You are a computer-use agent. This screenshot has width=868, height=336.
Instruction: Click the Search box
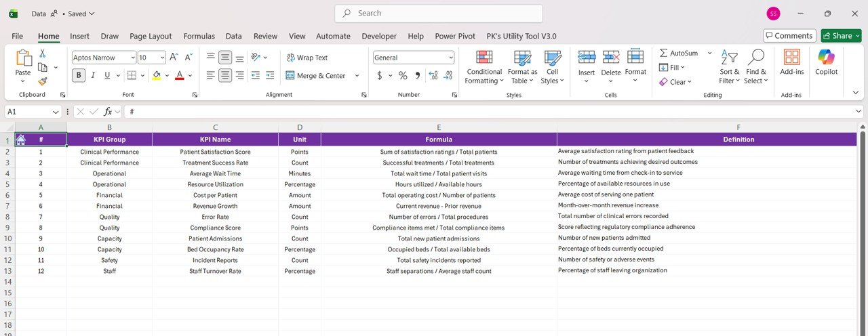pyautogui.click(x=439, y=13)
